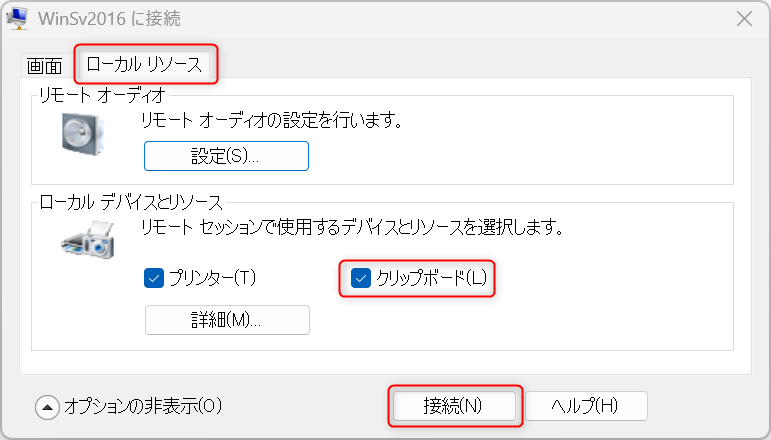771x440 pixels.
Task: Select the ローカル リソース tab
Action: point(145,65)
